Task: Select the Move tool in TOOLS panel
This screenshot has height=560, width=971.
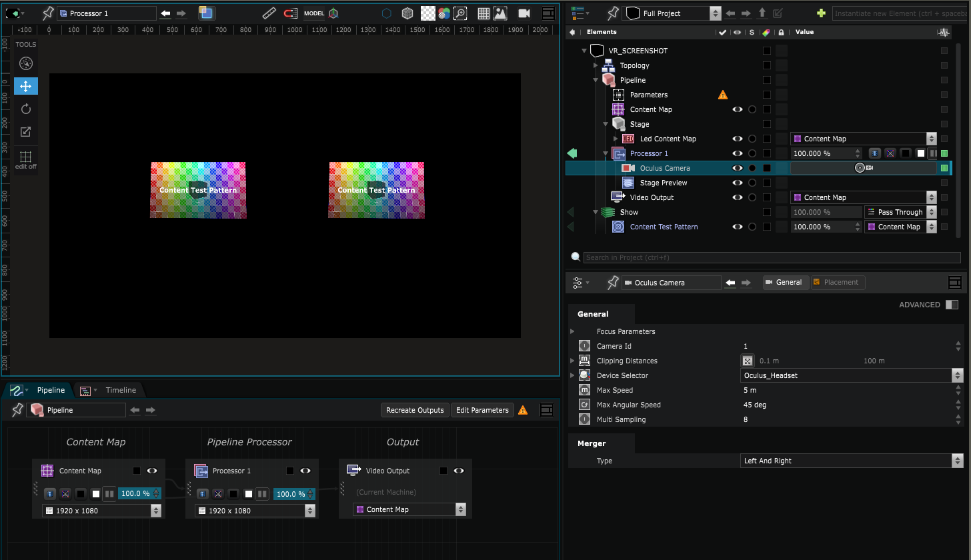Action: tap(26, 86)
